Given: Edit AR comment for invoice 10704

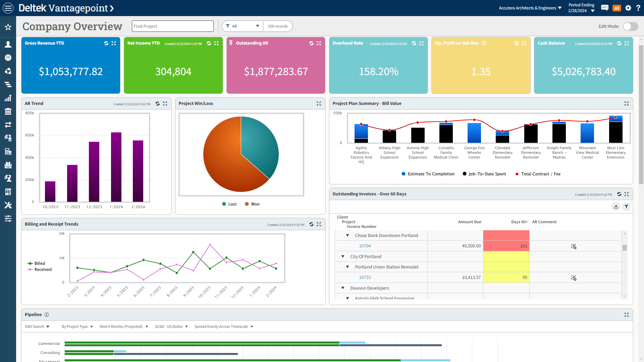Looking at the screenshot, I should tap(574, 246).
